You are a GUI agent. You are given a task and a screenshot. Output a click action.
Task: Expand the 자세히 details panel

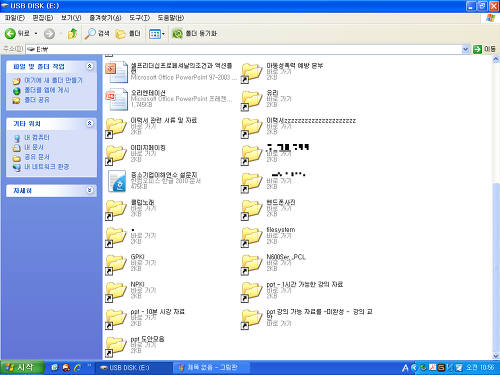89,190
